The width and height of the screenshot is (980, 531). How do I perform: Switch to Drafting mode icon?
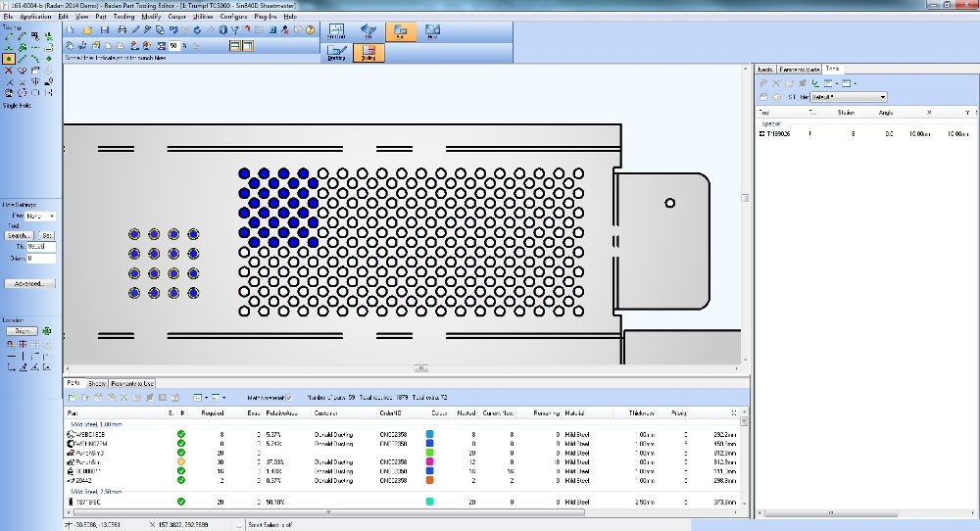tap(336, 54)
